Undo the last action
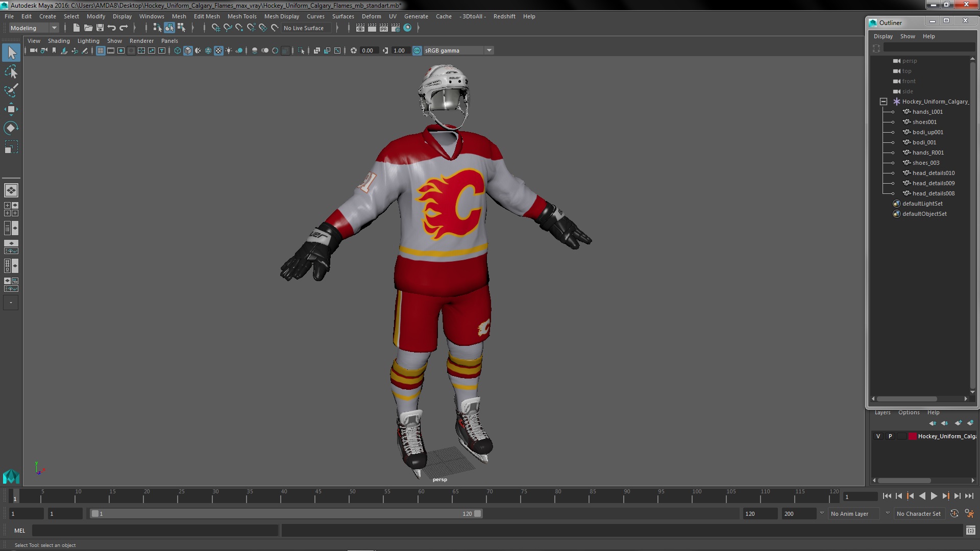 [112, 28]
